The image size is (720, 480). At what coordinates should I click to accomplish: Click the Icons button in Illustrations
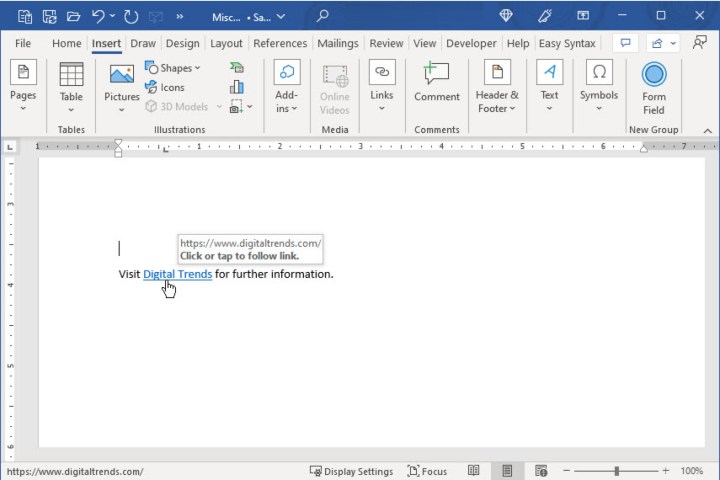(165, 87)
